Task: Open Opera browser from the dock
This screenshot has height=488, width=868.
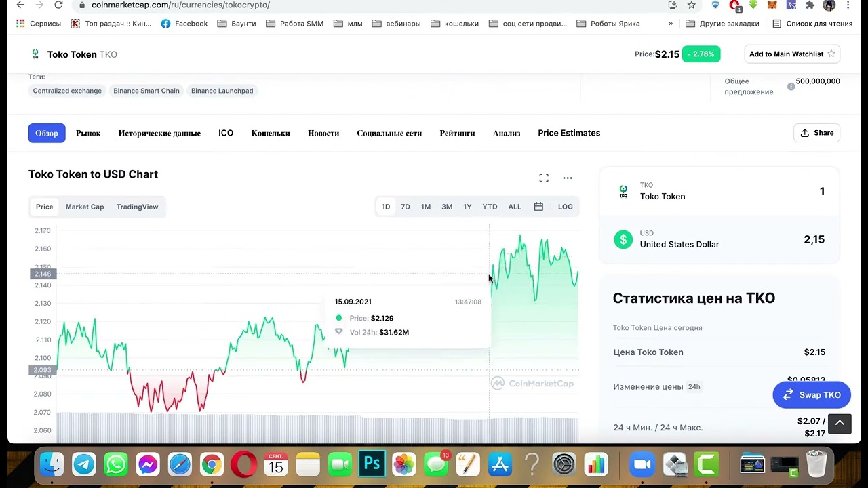Action: (x=243, y=465)
